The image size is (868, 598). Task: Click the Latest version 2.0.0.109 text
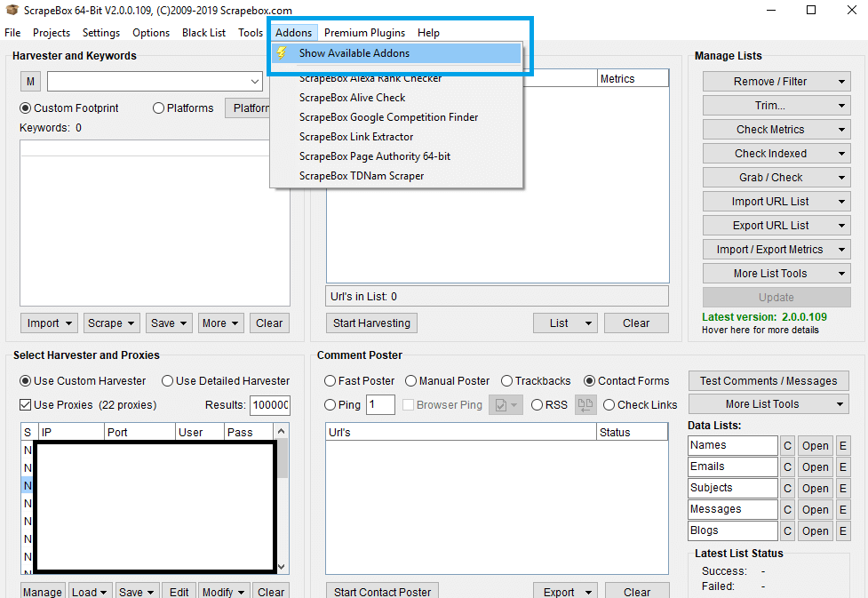pos(764,317)
